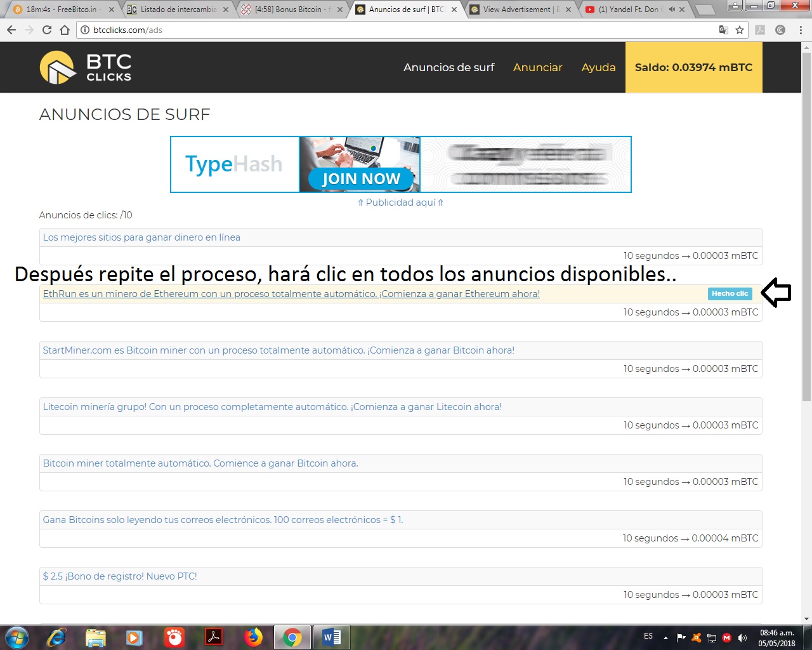Open the Ayuda nav menu item
Image resolution: width=812 pixels, height=650 pixels.
click(x=599, y=67)
